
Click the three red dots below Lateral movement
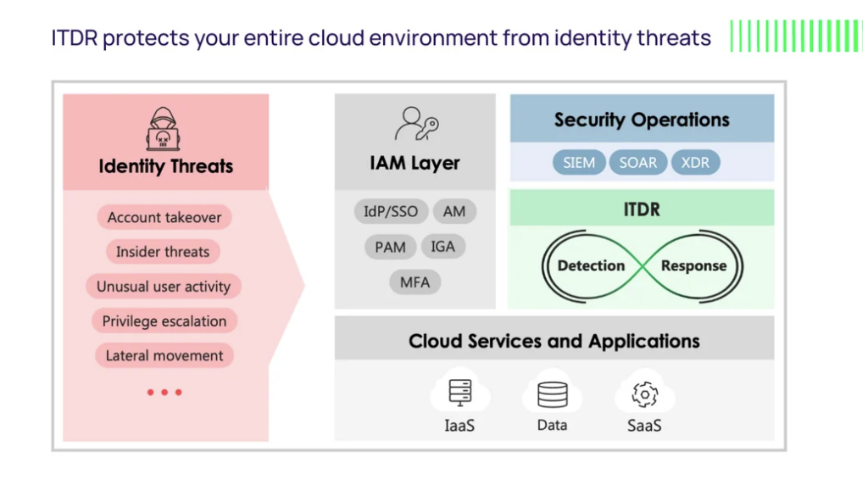click(164, 392)
